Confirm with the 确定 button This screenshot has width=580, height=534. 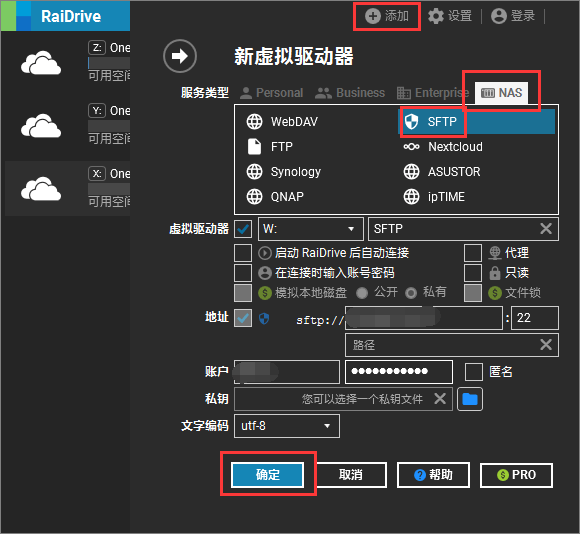click(267, 474)
